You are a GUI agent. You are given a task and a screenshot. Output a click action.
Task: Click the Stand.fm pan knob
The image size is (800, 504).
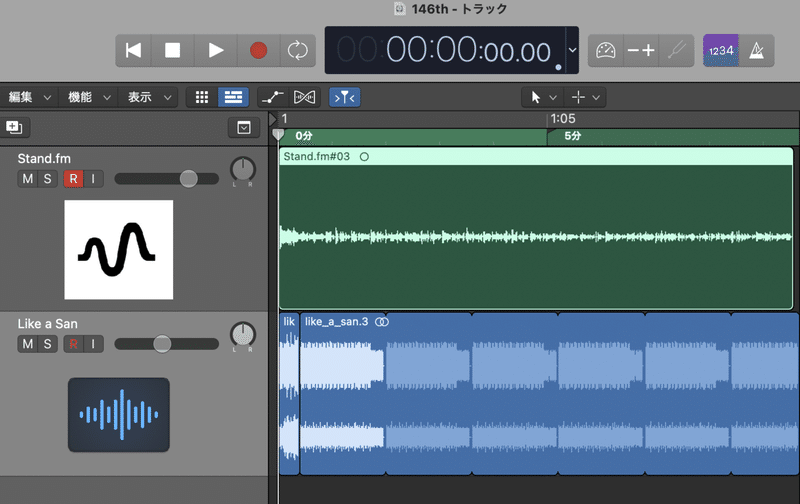tap(243, 169)
